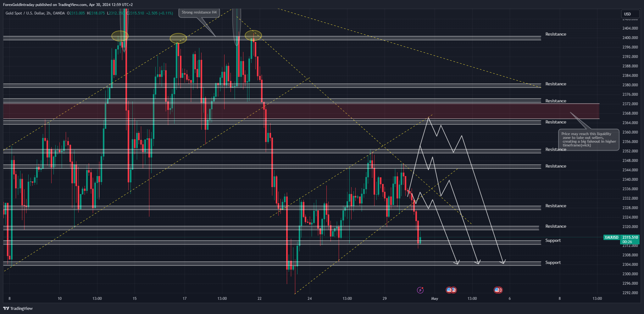
Task: Click the '29' date on time axis
Action: pos(385,299)
